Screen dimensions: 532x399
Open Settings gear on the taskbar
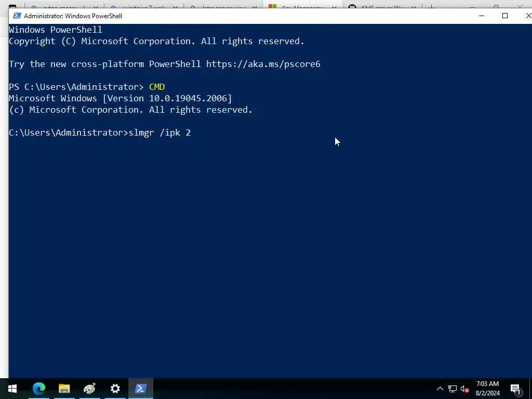click(x=115, y=389)
